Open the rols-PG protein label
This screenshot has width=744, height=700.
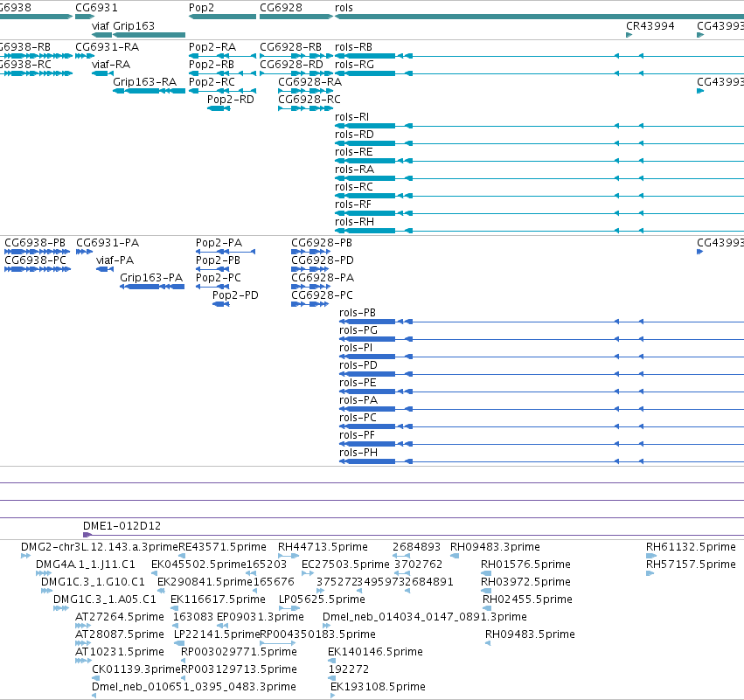358,330
